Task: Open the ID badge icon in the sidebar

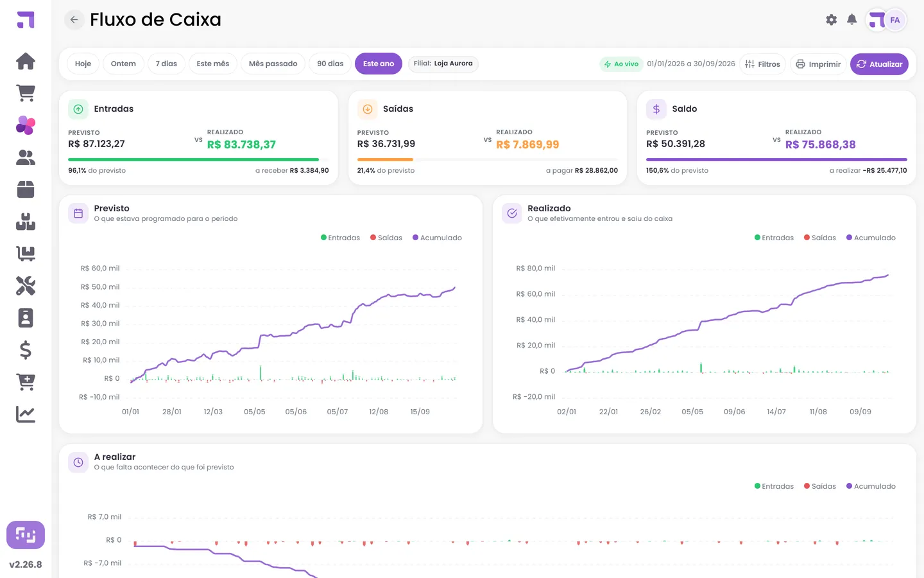Action: 26,318
